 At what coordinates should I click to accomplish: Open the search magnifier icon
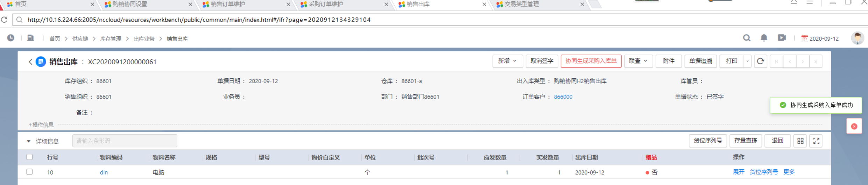747,38
